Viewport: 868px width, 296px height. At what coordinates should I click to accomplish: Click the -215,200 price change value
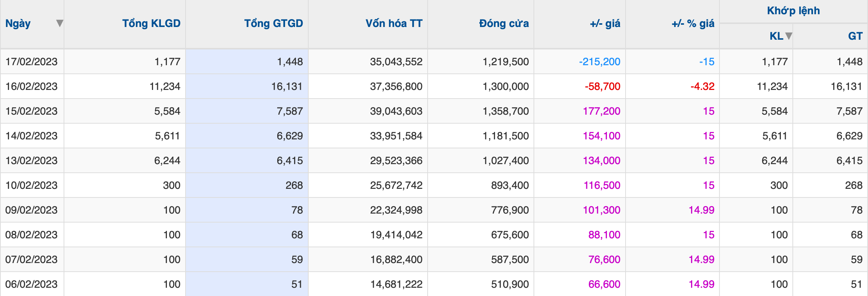point(599,62)
